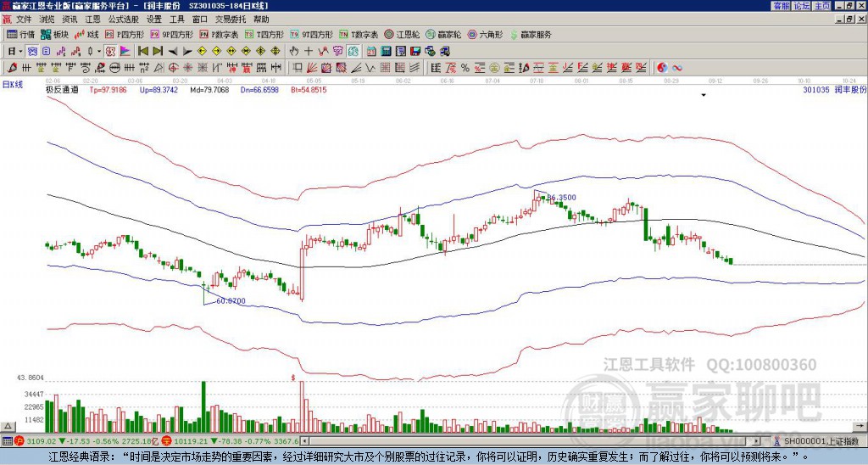This screenshot has width=868, height=465.
Task: Open the 板块 sector view
Action: pyautogui.click(x=54, y=34)
